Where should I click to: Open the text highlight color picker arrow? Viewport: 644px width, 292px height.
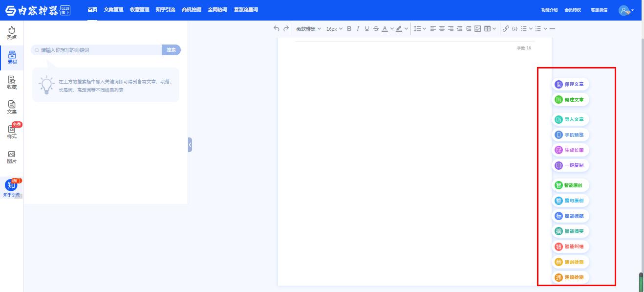pyautogui.click(x=406, y=29)
